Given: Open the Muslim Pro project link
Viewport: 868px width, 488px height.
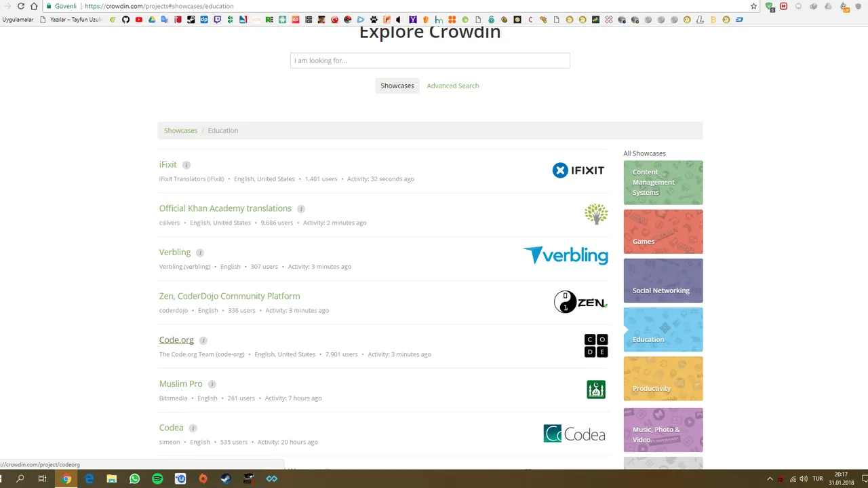Looking at the screenshot, I should pyautogui.click(x=180, y=383).
